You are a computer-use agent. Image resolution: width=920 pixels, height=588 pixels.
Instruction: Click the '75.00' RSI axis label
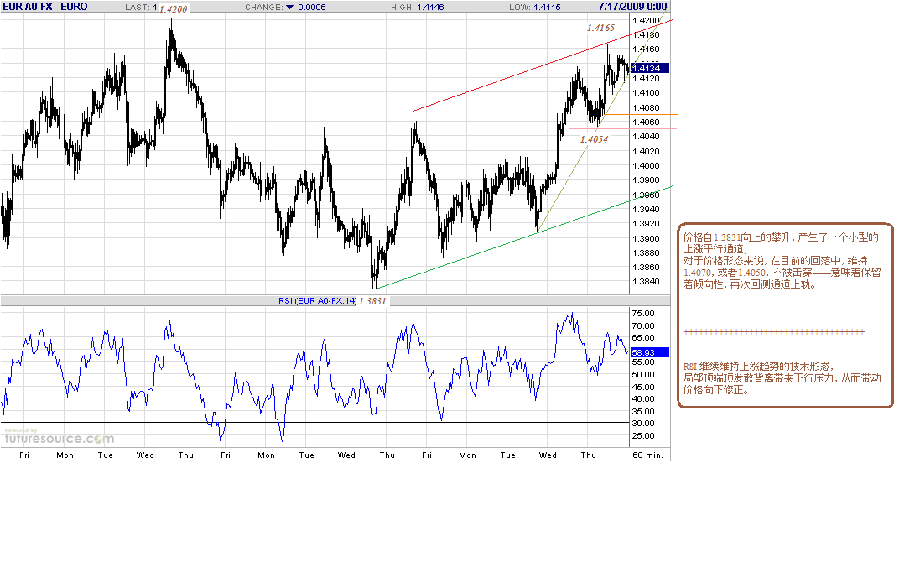tap(643, 314)
